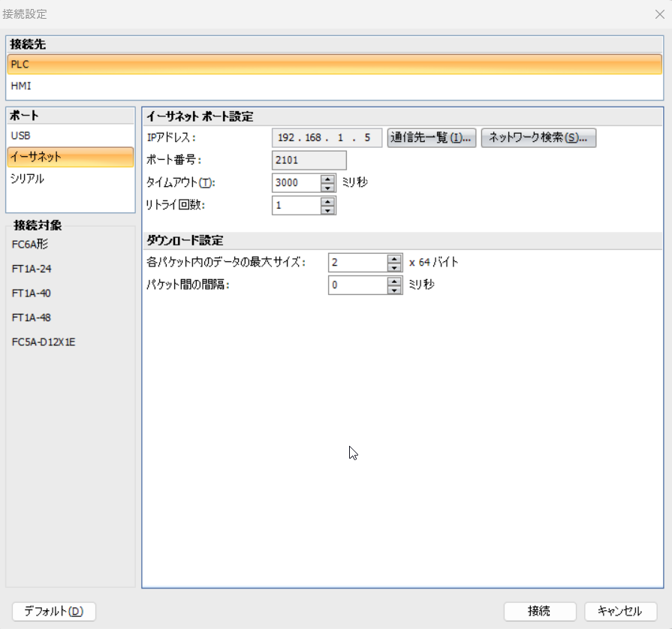Click the port number field 2101

[309, 160]
